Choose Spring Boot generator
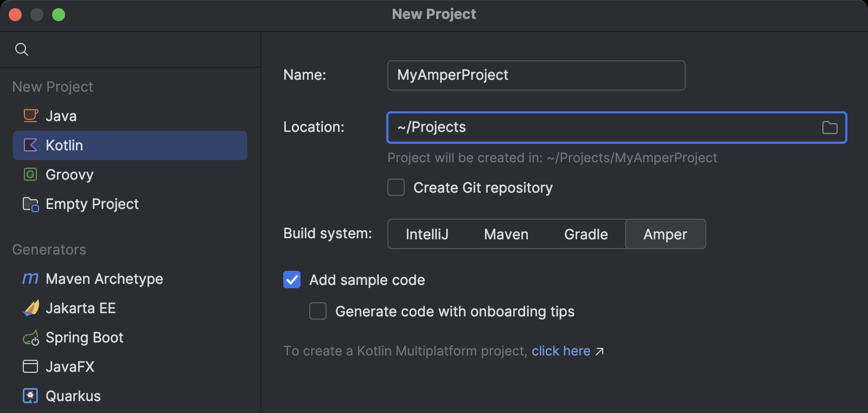Viewport: 868px width, 413px height. [x=130, y=337]
